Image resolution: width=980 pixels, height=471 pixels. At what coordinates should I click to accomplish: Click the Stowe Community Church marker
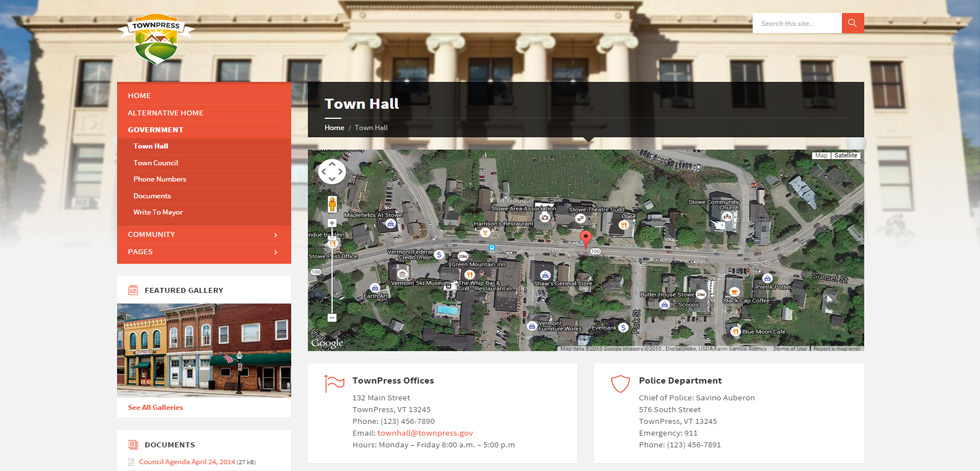(x=727, y=216)
